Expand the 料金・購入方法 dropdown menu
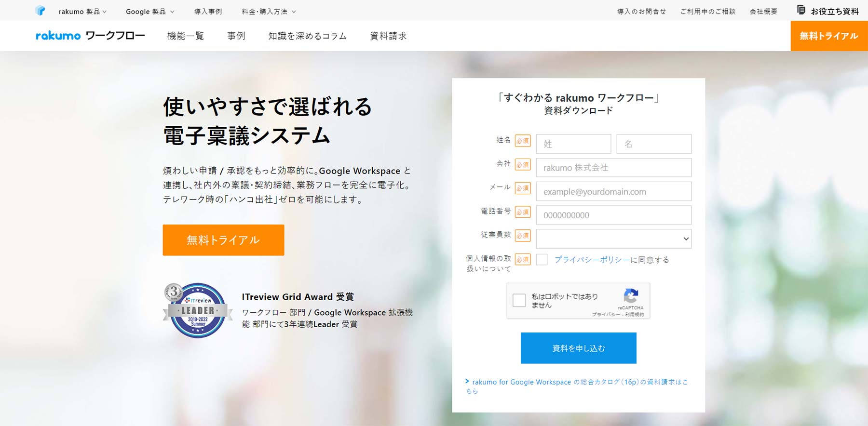 (269, 12)
